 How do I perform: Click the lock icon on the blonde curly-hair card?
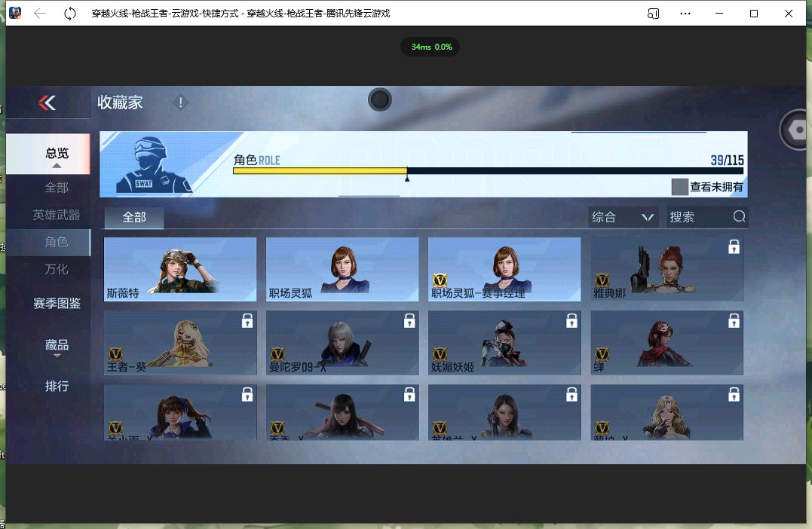click(x=734, y=395)
